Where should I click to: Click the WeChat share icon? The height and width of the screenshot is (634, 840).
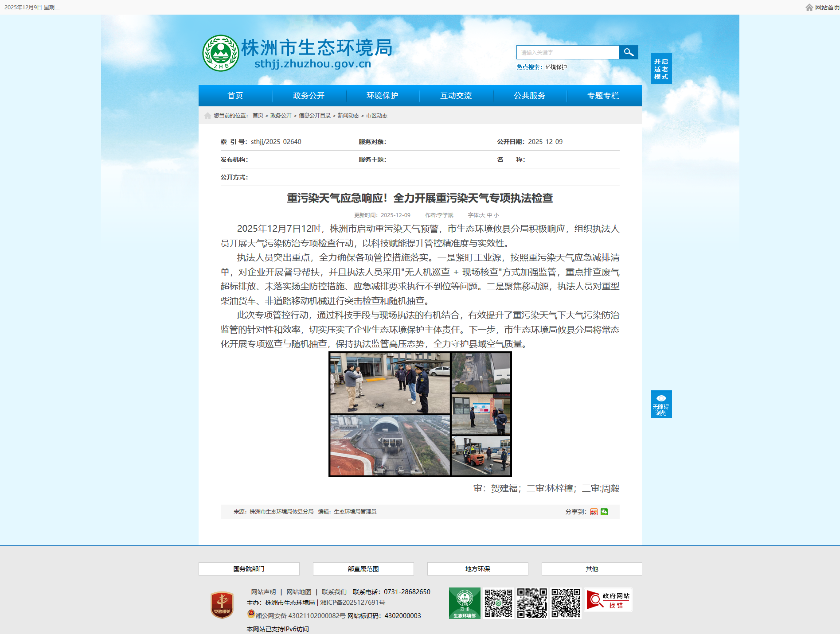pyautogui.click(x=604, y=512)
